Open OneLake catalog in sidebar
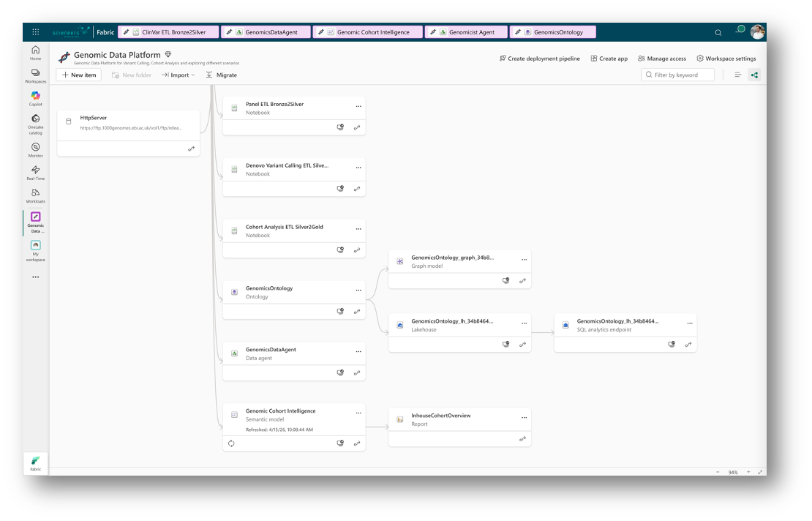This screenshot has width=812, height=521. [x=35, y=124]
